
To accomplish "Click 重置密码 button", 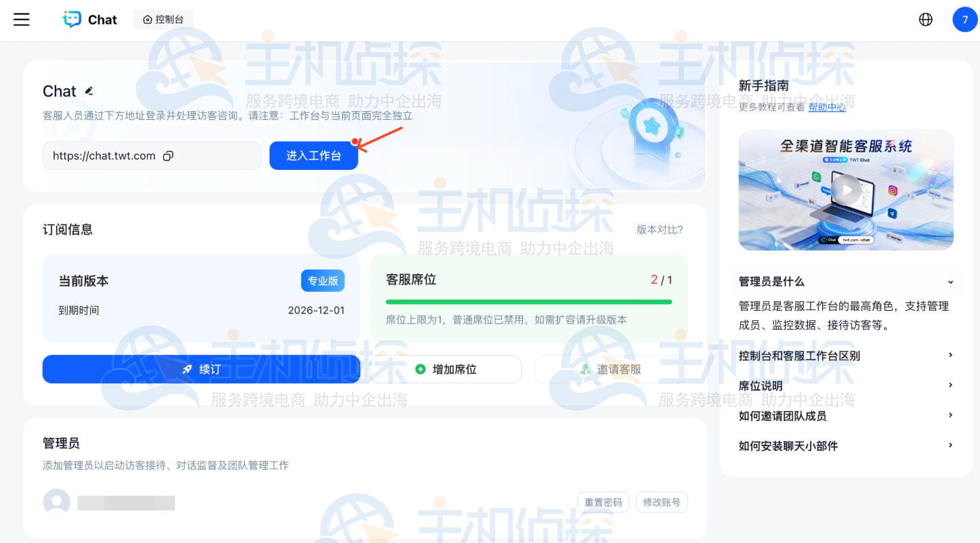I will [x=603, y=502].
